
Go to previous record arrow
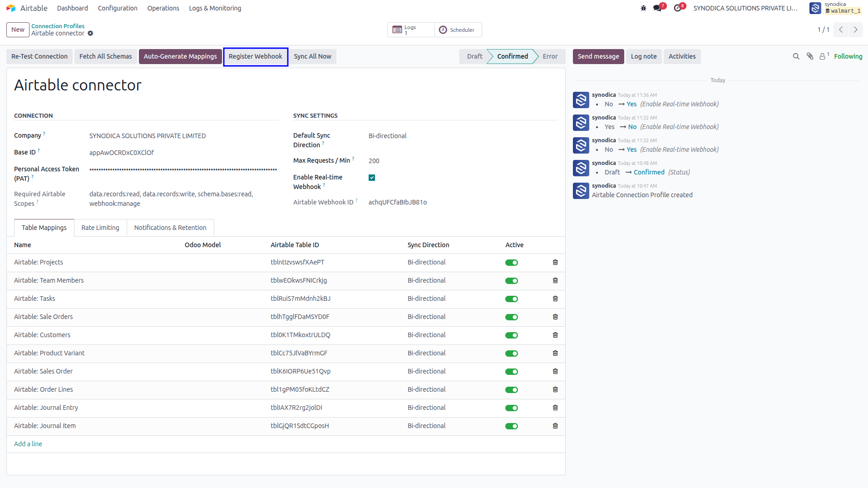coord(841,30)
